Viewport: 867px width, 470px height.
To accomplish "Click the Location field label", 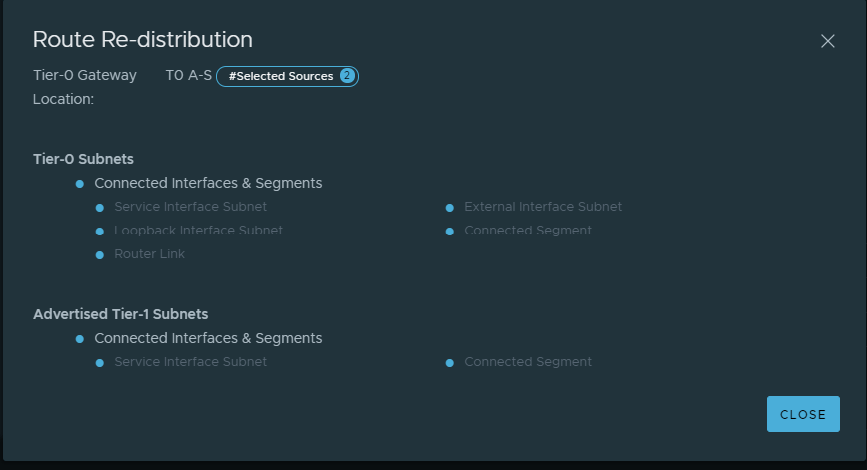I will 63,99.
